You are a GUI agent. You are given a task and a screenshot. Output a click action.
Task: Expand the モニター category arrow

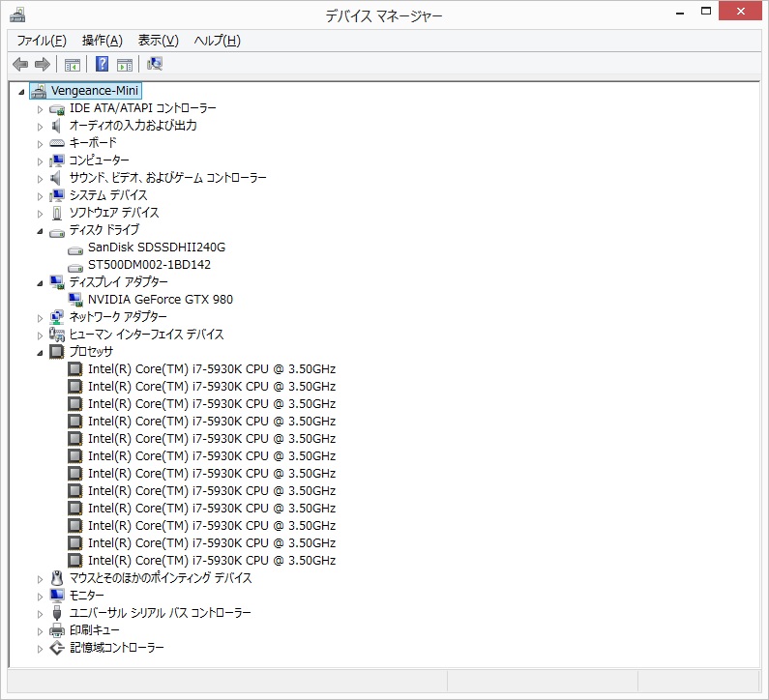coord(41,597)
